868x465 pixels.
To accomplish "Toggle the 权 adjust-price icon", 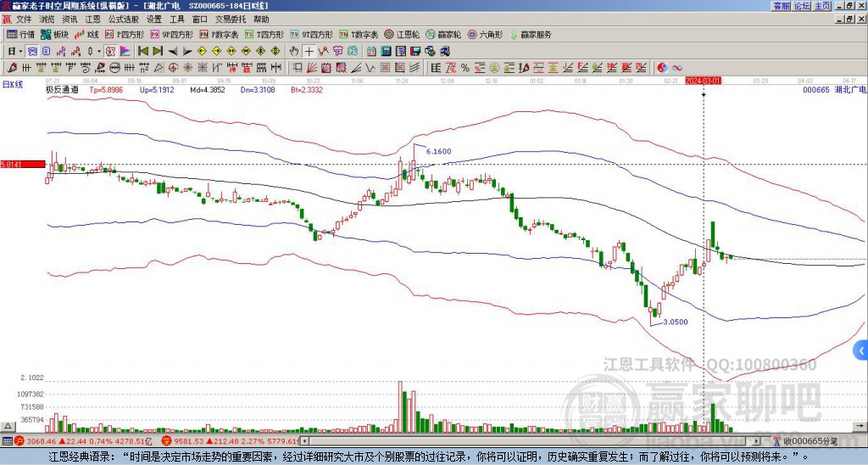I will pos(110,52).
